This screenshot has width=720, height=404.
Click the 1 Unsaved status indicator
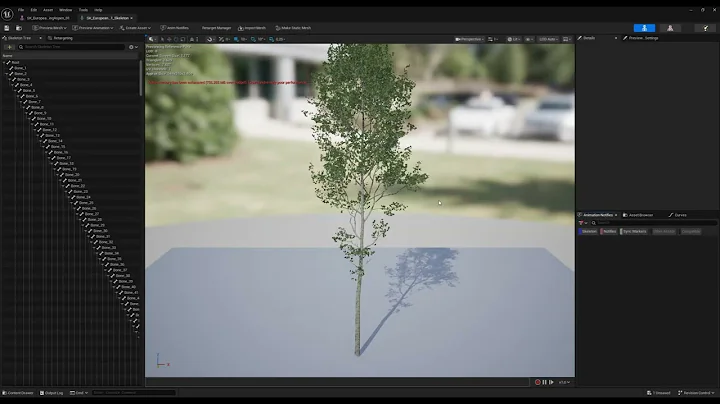pos(658,393)
